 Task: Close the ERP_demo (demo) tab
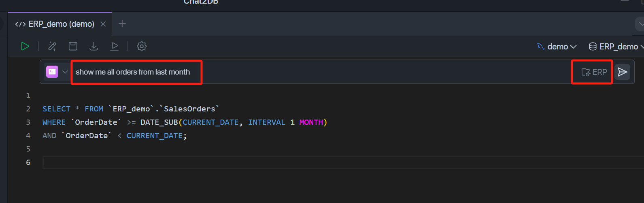coord(103,24)
